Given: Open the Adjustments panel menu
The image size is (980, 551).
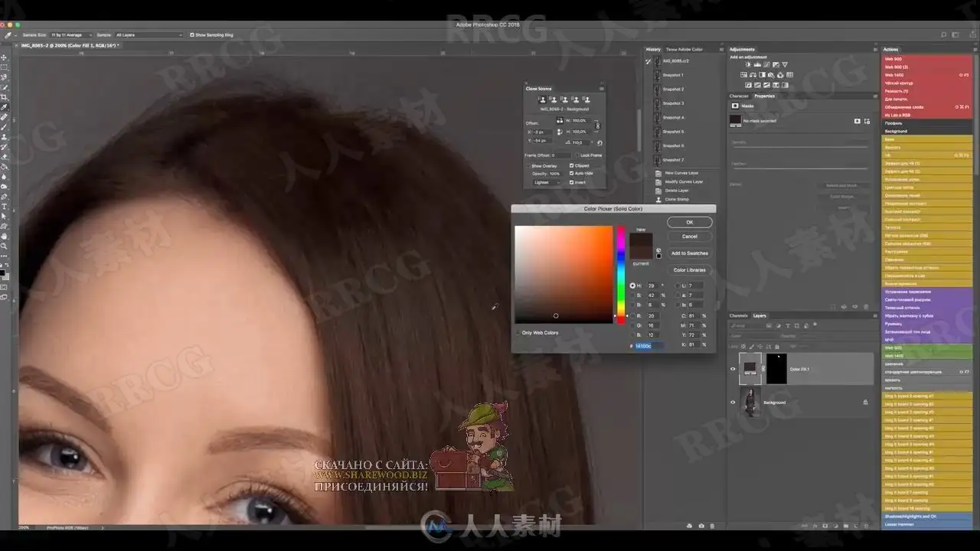Looking at the screenshot, I should click(874, 50).
